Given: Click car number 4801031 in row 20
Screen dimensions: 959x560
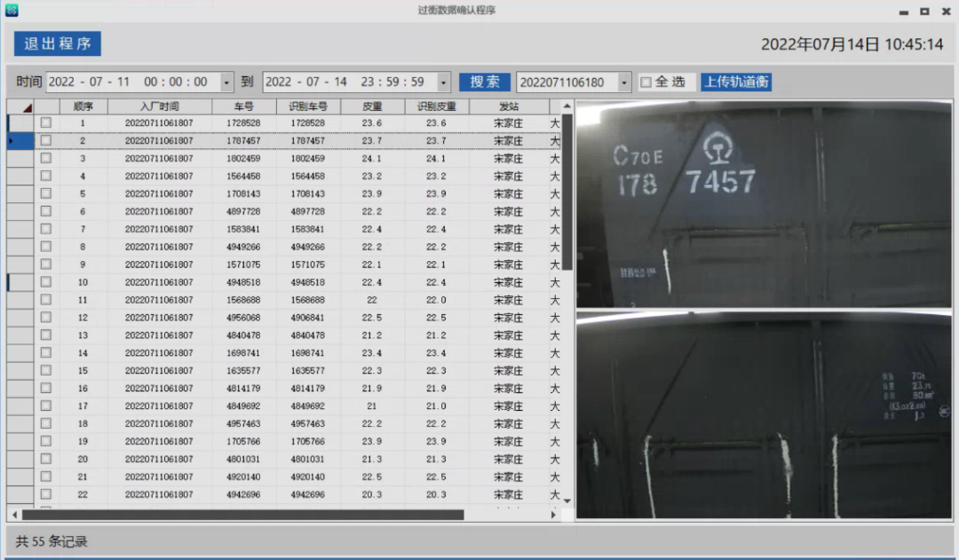Looking at the screenshot, I should point(243,459).
